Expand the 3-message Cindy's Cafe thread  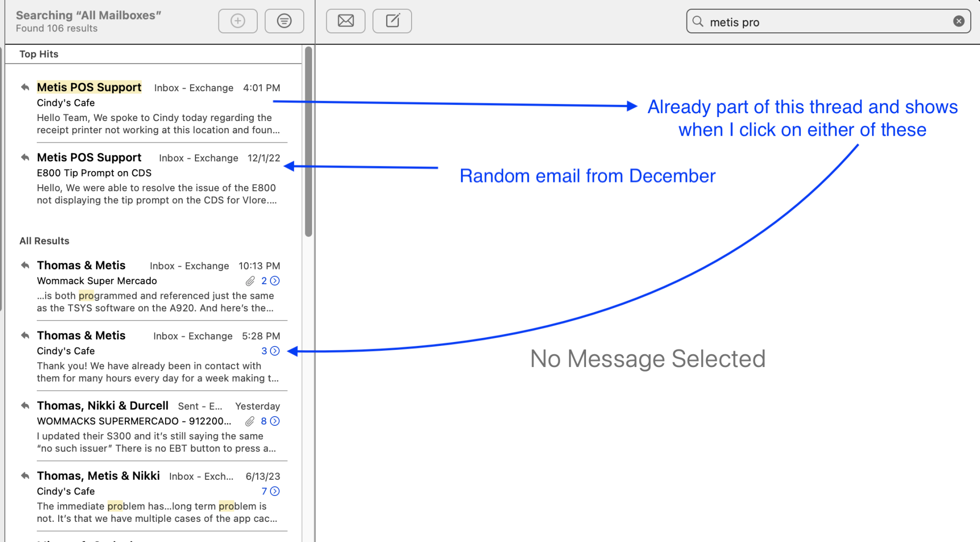click(275, 351)
